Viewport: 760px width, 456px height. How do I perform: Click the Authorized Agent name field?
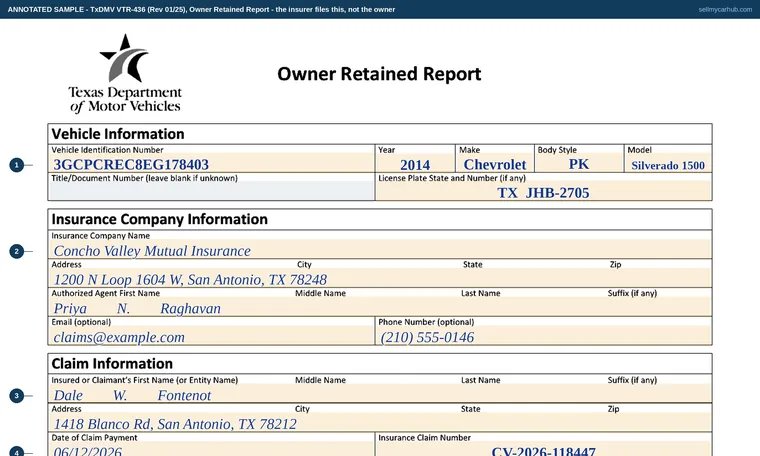tap(380, 308)
